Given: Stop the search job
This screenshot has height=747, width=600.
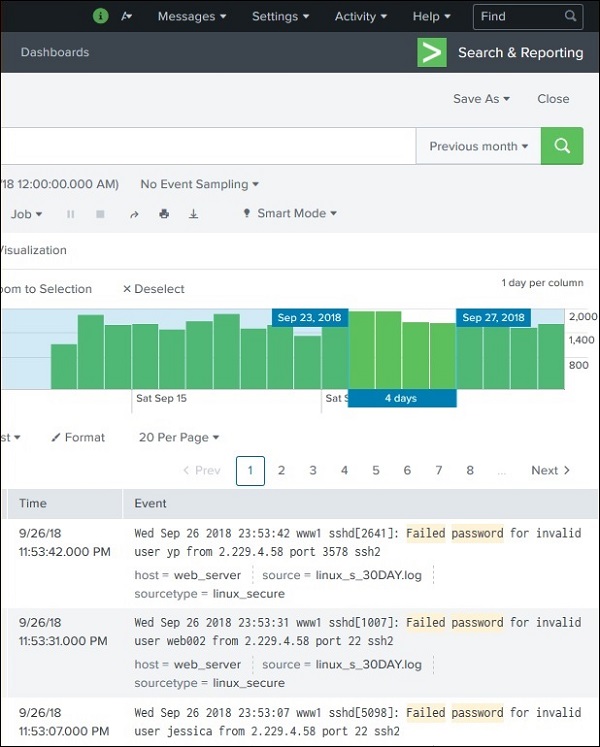Looking at the screenshot, I should [100, 214].
